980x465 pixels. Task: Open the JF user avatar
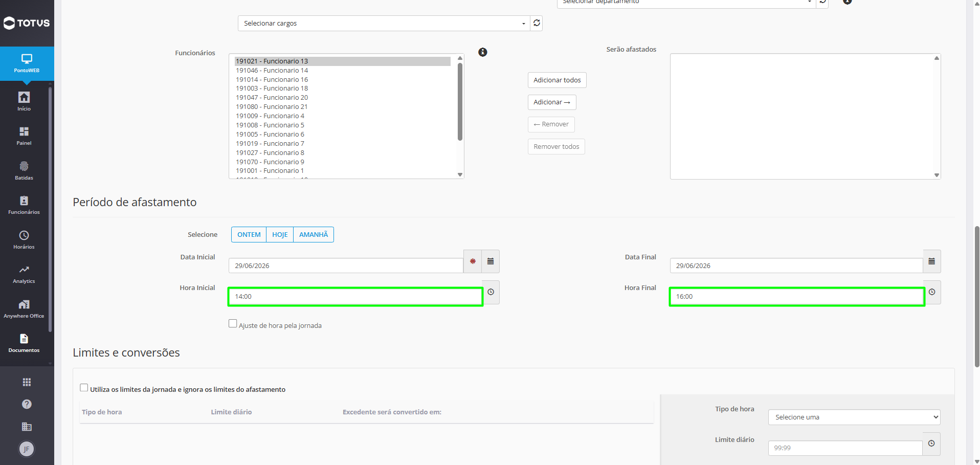click(27, 449)
